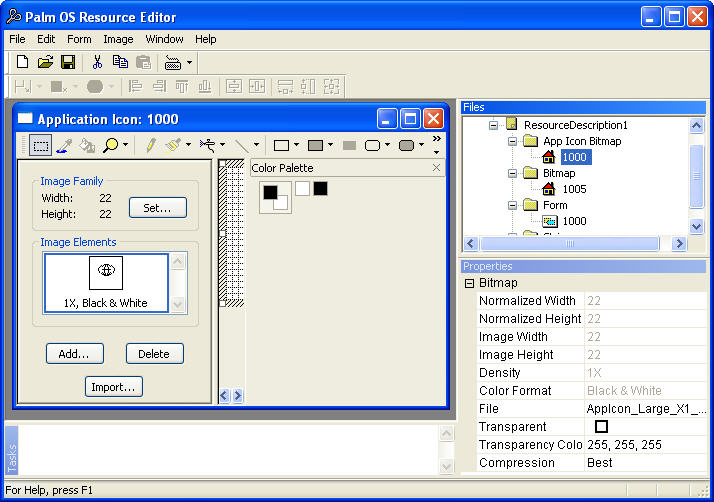Viewport: 714px width, 502px height.
Task: Select the 1X, Black & White image element
Action: coord(106,283)
